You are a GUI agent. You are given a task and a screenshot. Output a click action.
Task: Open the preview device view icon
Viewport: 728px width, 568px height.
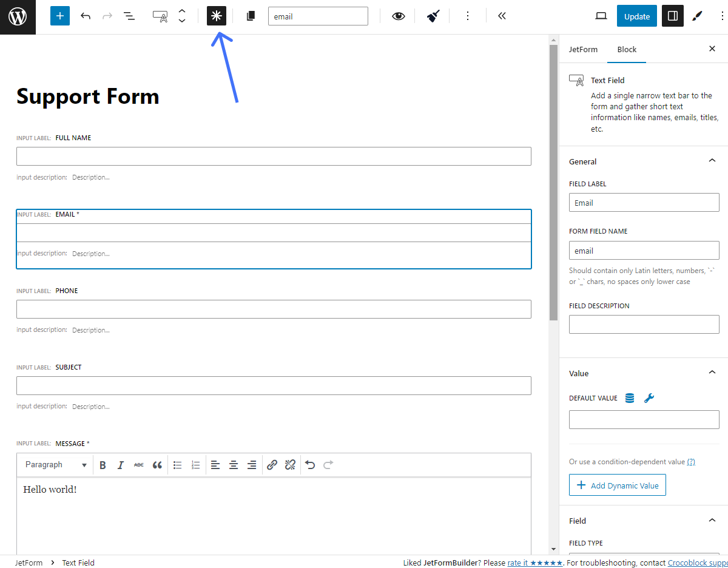[x=601, y=16]
